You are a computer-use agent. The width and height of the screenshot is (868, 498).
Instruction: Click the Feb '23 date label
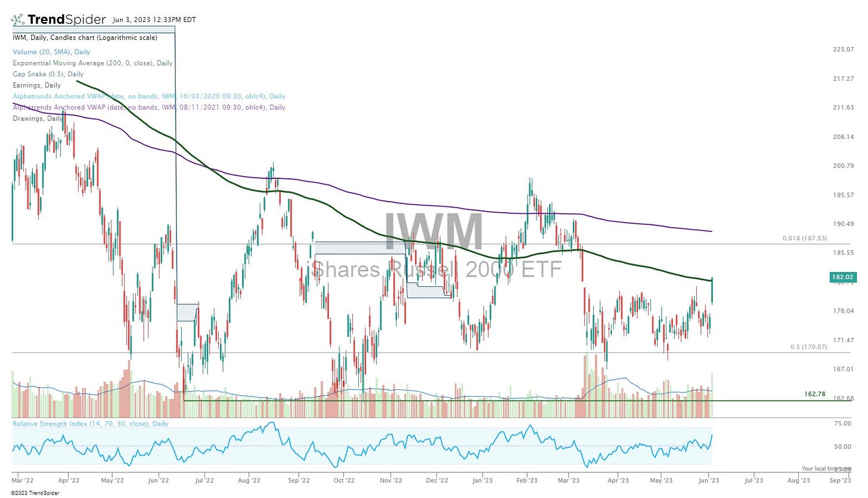click(x=527, y=480)
